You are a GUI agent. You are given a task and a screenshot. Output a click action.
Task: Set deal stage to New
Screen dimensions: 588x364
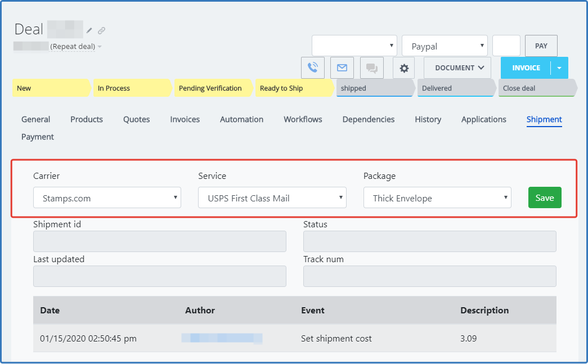pyautogui.click(x=51, y=88)
